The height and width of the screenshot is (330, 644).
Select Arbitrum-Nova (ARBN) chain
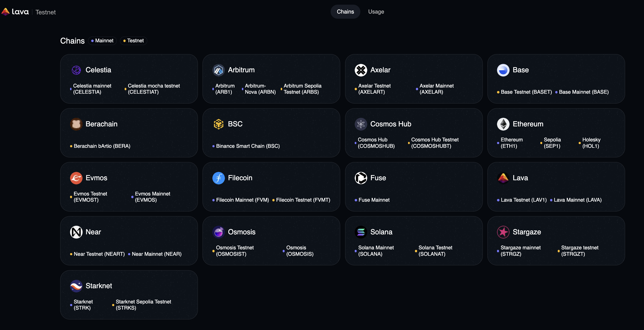click(x=259, y=89)
